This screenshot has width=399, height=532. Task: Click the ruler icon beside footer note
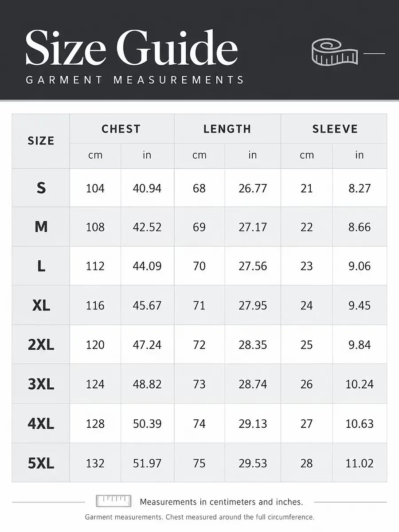click(113, 501)
